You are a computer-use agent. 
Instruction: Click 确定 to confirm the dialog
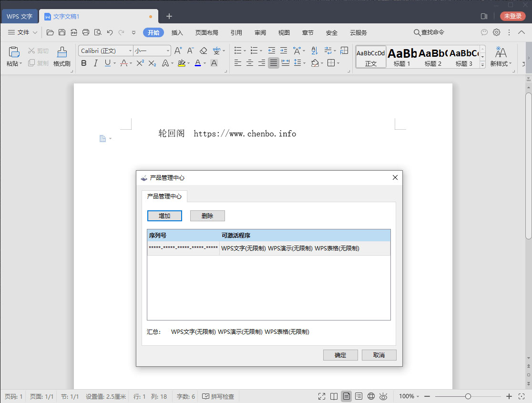point(340,355)
